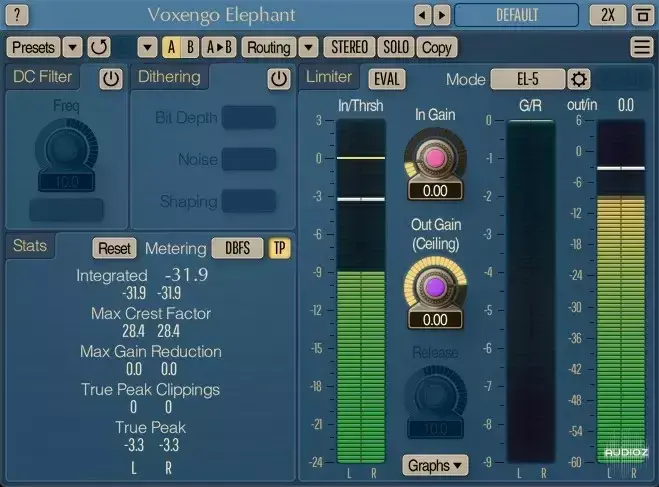
Task: Click the Integrated -31.9 loudness value
Action: 186,275
